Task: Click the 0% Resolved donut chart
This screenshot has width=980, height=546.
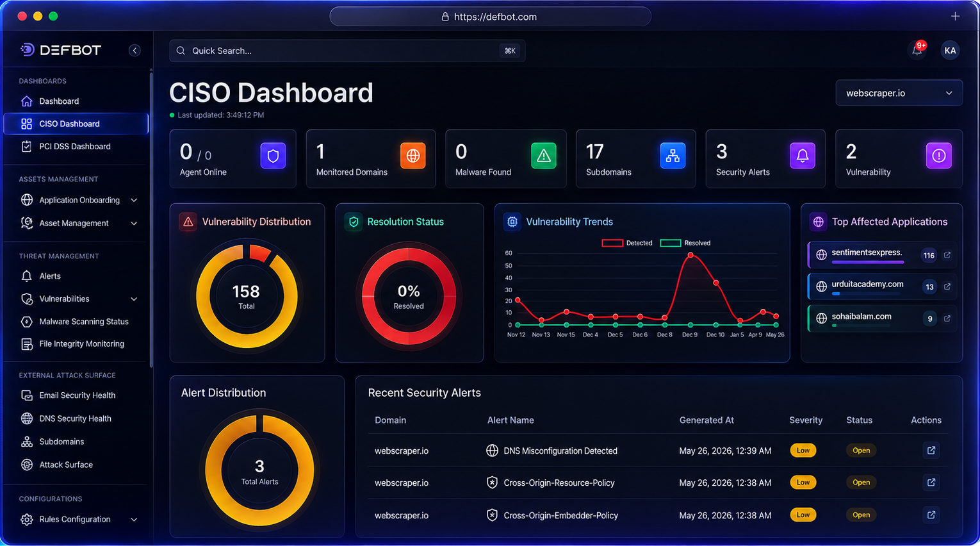Action: 409,295
